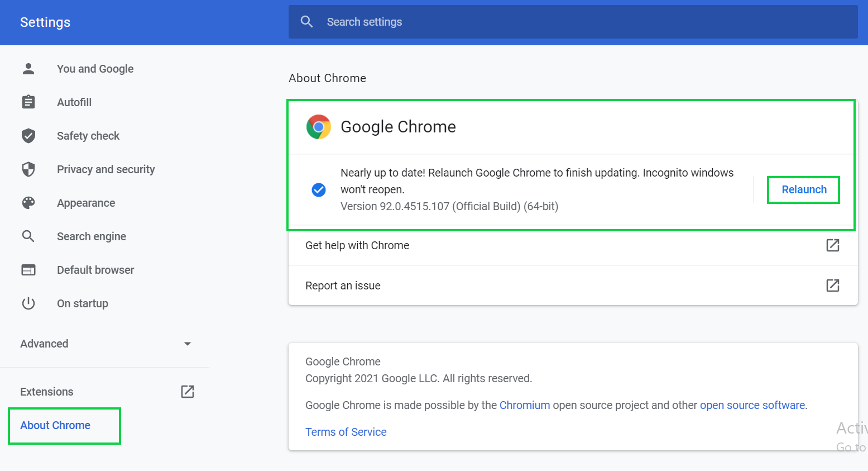The width and height of the screenshot is (868, 471).
Task: Click the Extensions external link icon
Action: 188,392
